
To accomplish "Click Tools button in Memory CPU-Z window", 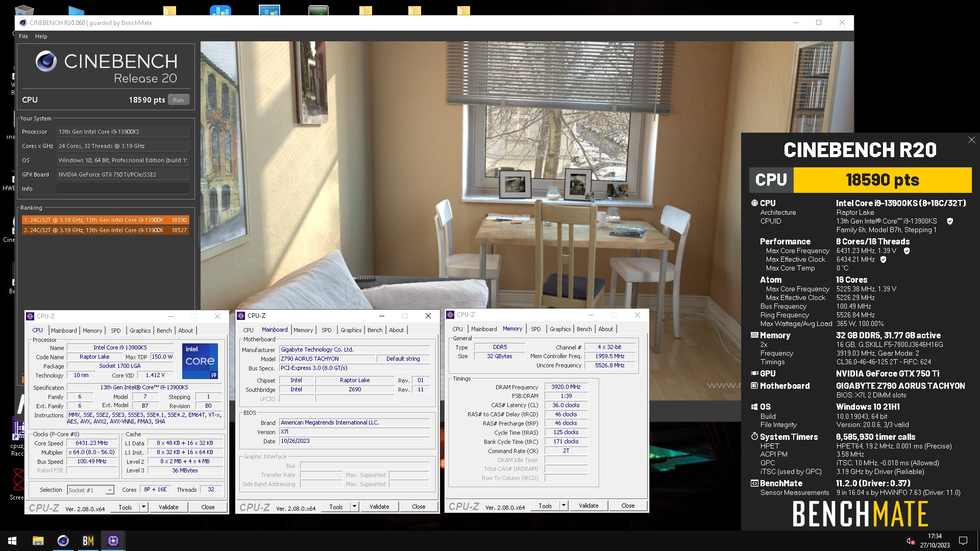I will pyautogui.click(x=545, y=506).
